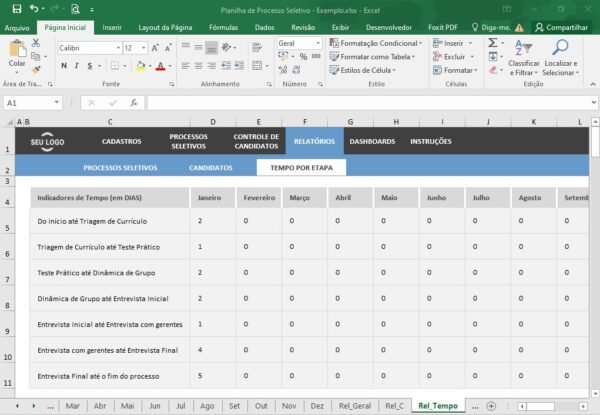600x415 pixels.
Task: Decrease font size with the smaller A
Action: click(168, 48)
